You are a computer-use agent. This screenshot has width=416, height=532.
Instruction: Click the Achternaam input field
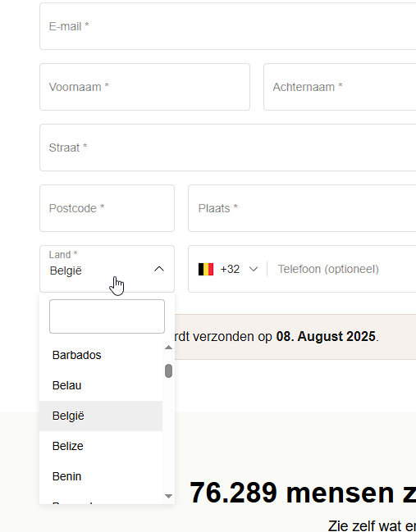coord(340,87)
